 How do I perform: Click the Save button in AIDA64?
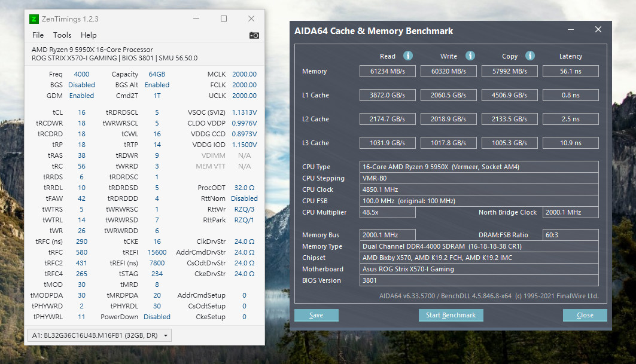tap(317, 315)
